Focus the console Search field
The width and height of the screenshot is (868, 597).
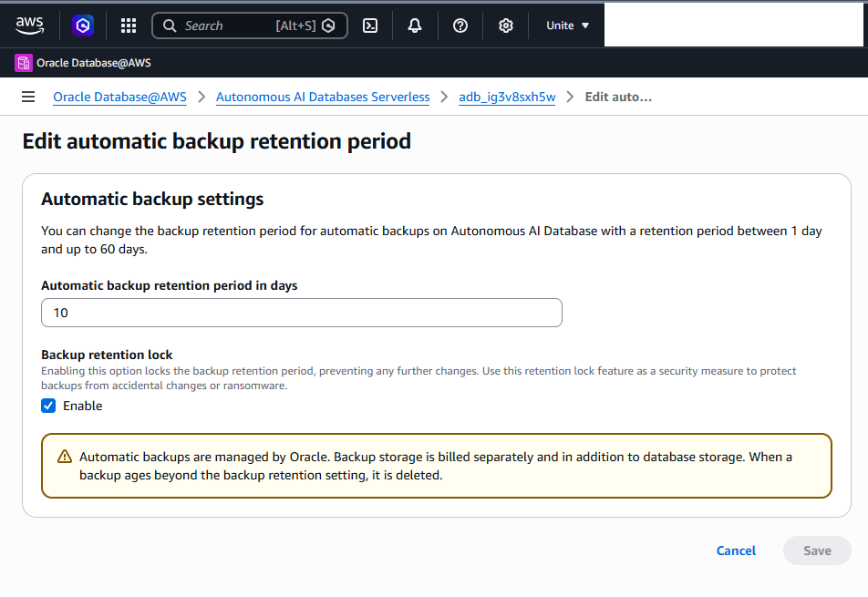(250, 26)
